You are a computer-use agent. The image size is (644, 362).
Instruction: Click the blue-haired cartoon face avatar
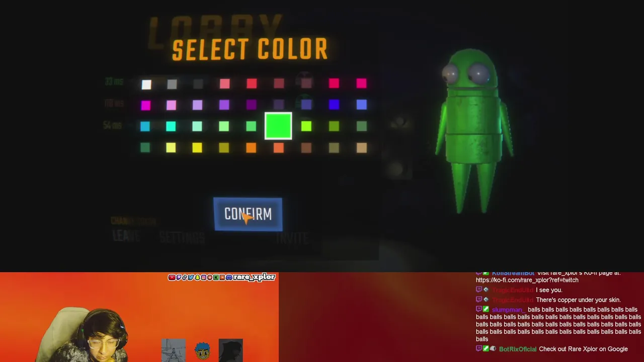coord(202,351)
